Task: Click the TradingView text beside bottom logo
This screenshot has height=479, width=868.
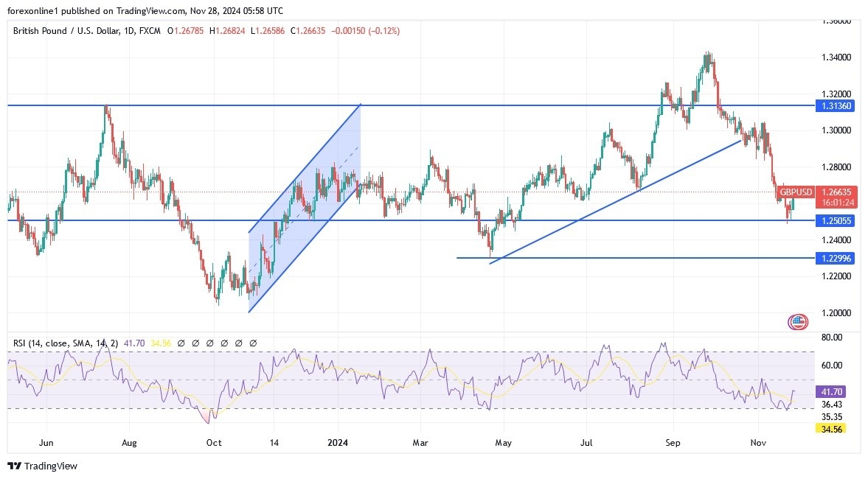Action: click(50, 466)
